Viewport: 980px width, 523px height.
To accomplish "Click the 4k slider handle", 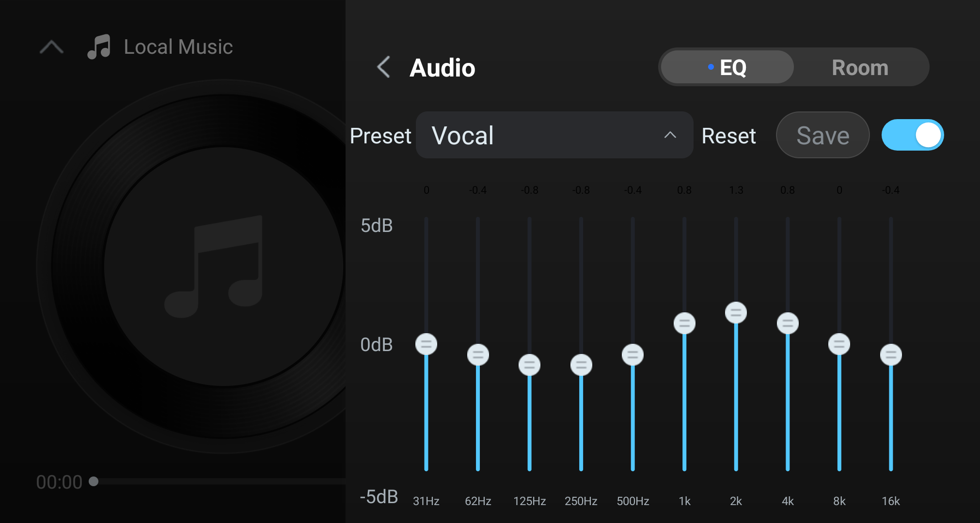I will tap(788, 323).
